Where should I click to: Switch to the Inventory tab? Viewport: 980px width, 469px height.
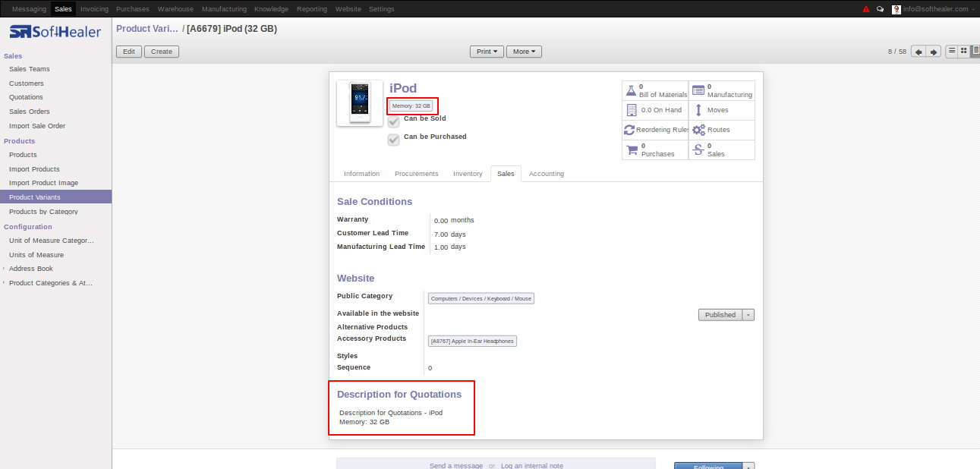pyautogui.click(x=468, y=174)
